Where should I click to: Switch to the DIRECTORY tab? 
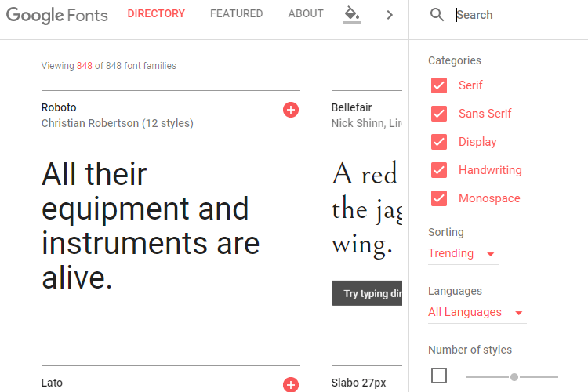coord(156,14)
